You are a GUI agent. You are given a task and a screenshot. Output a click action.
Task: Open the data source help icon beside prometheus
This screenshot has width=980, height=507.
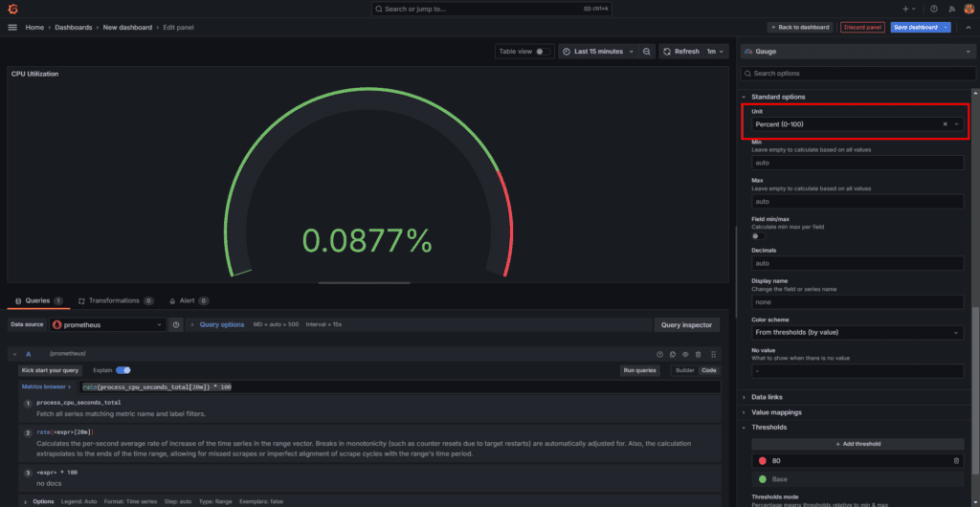[x=176, y=324]
